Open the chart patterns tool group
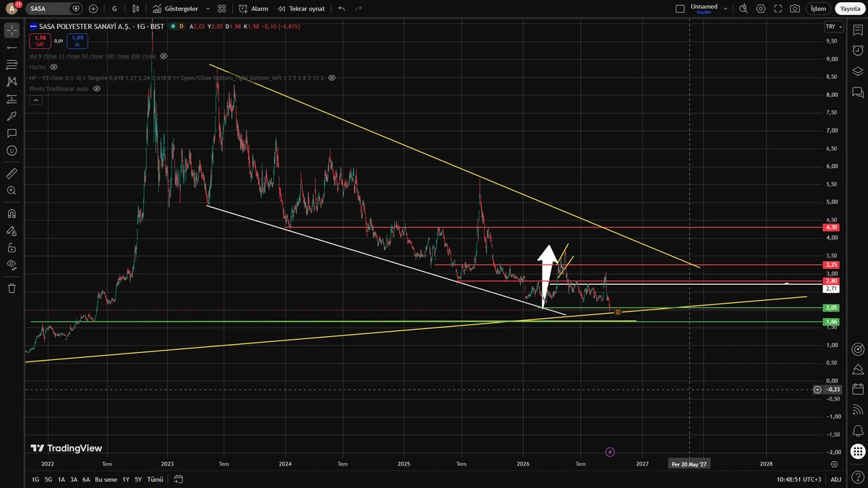 pyautogui.click(x=12, y=82)
